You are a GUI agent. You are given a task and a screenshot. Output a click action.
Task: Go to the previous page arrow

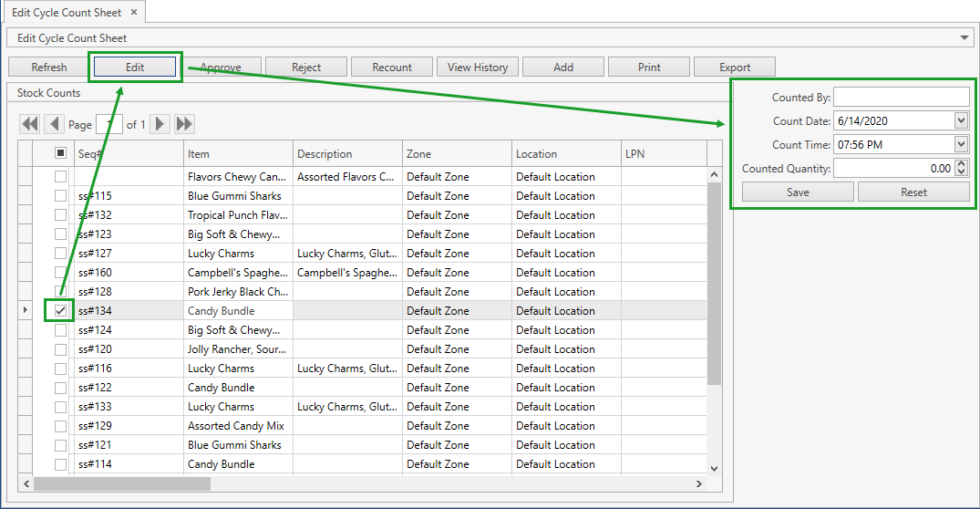54,124
